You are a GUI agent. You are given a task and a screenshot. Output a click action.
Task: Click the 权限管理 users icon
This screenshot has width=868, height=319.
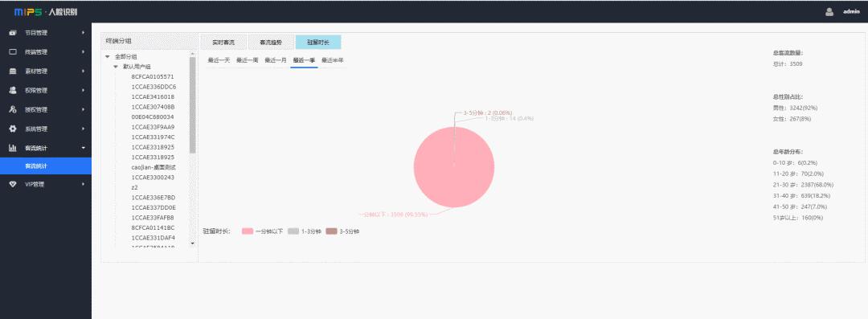tap(13, 90)
